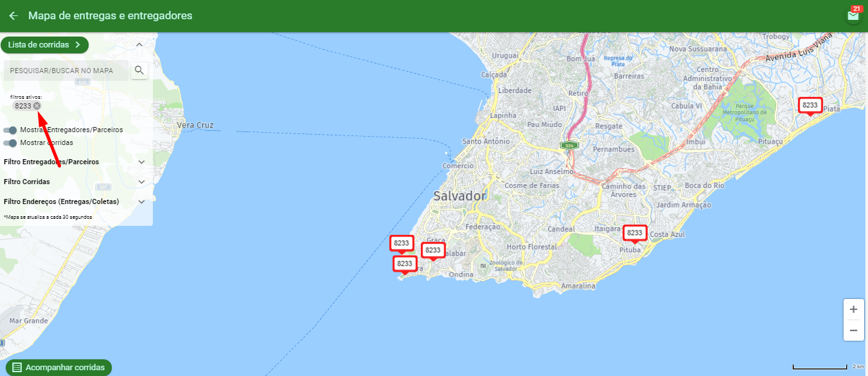
Task: Click the Nova Sussuarana map label
Action: (x=698, y=49)
